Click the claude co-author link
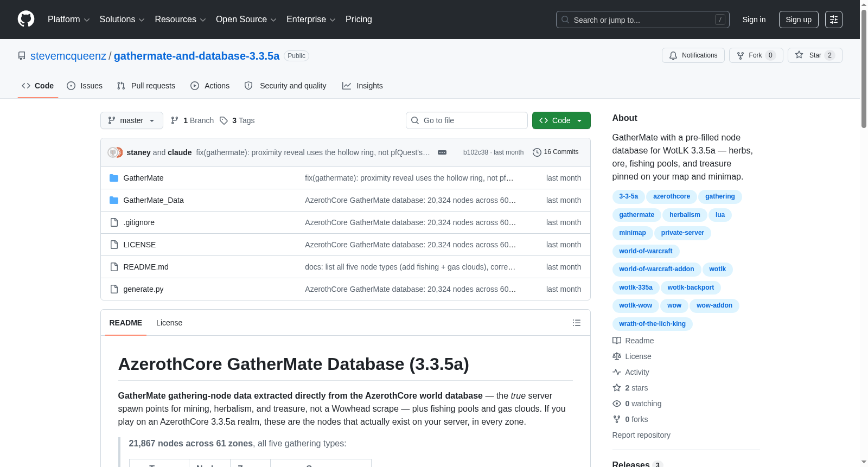 (180, 152)
